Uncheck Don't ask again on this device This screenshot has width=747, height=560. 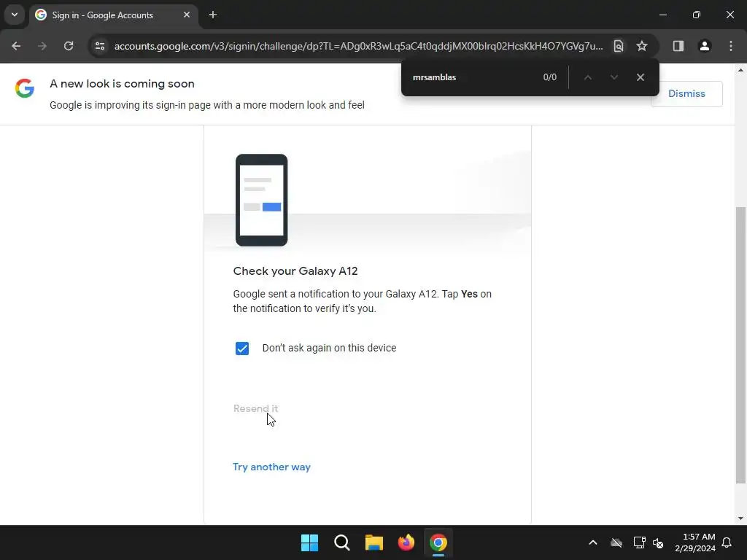pyautogui.click(x=242, y=349)
